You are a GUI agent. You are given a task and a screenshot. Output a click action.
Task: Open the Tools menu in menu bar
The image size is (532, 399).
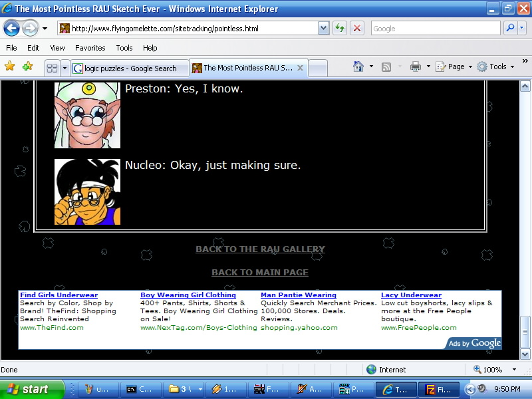click(124, 48)
